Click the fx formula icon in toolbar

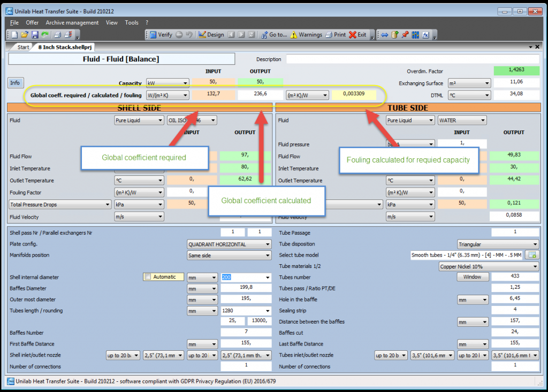tap(425, 35)
